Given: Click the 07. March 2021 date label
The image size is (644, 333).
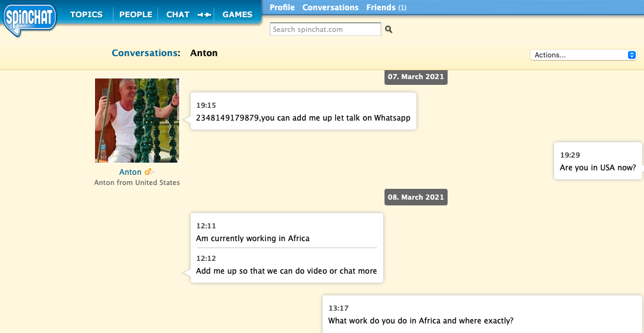Looking at the screenshot, I should (x=416, y=77).
